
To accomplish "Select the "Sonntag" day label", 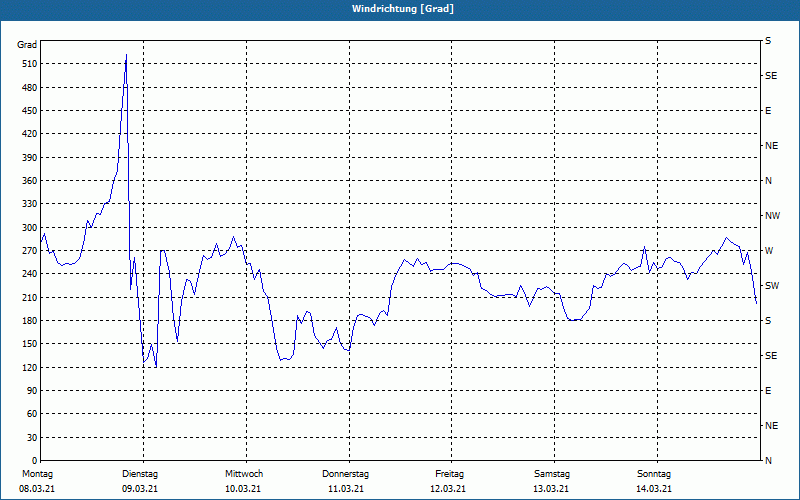I will (x=654, y=474).
